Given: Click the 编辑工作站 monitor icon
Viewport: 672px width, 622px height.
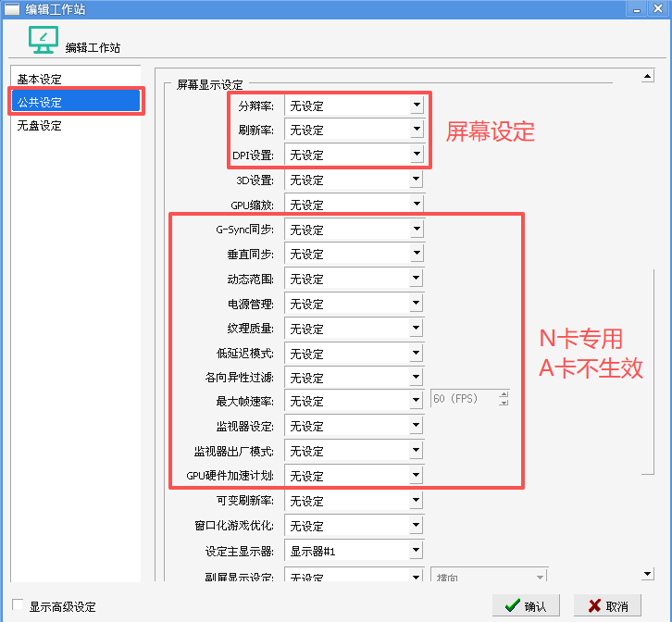Looking at the screenshot, I should pos(43,40).
